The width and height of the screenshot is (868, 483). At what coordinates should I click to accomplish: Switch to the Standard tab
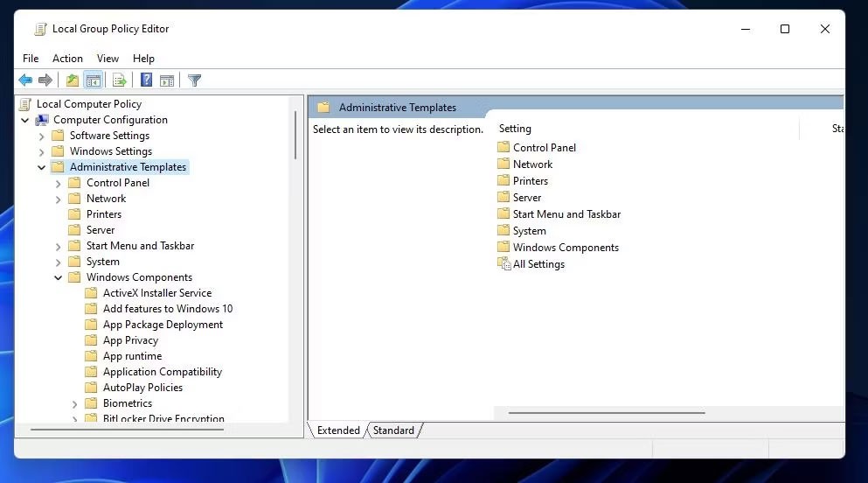click(393, 430)
